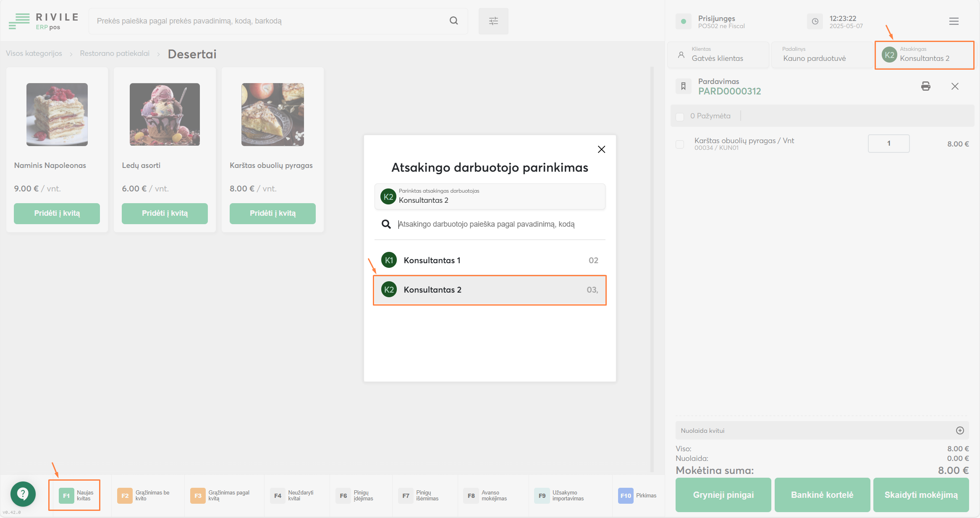Viewport: 980px width, 518px height.
Task: Click the product search magnifier icon
Action: point(453,21)
